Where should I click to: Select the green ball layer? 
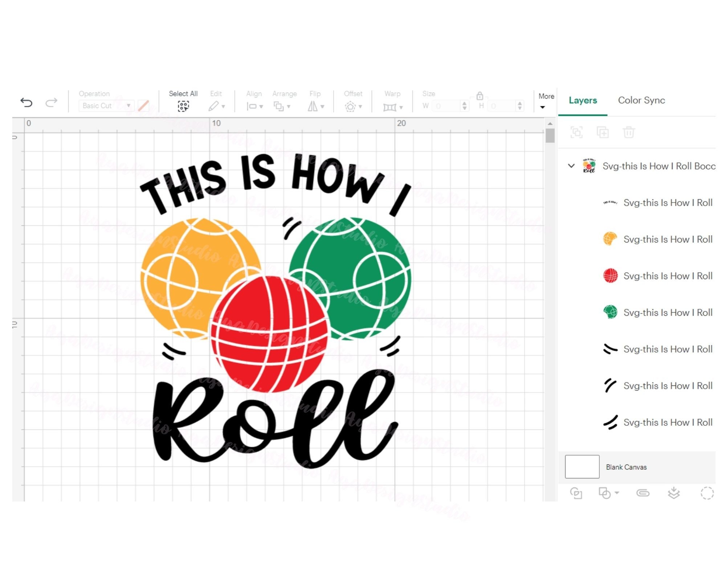coord(657,313)
